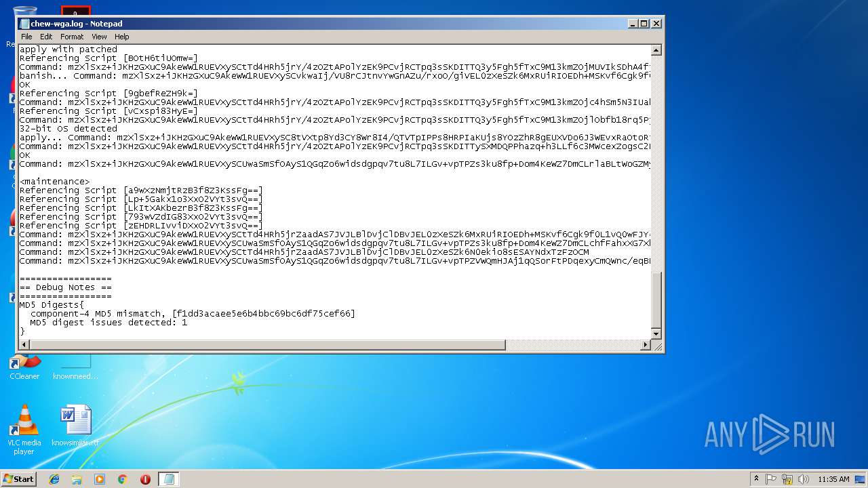
Task: Click the Action Center flag icon
Action: click(x=771, y=479)
